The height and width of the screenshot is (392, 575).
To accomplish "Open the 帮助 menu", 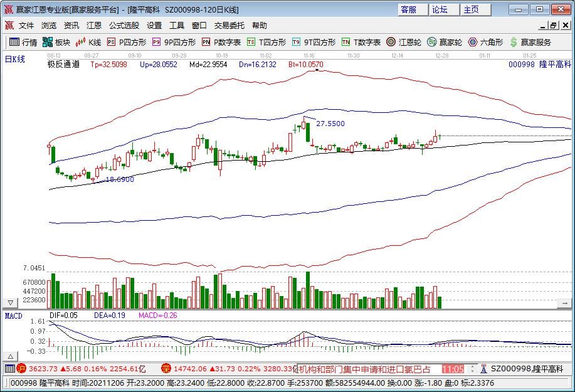I will click(x=259, y=25).
